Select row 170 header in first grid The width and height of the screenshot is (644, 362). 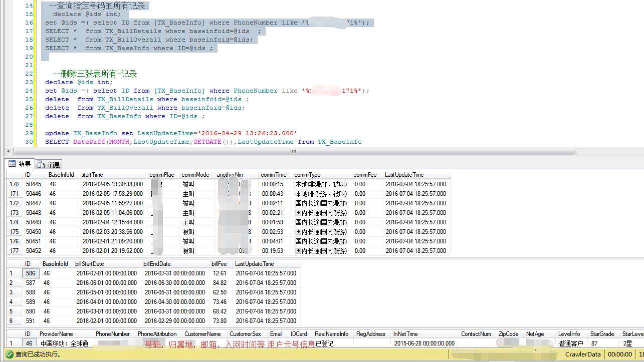(14, 184)
